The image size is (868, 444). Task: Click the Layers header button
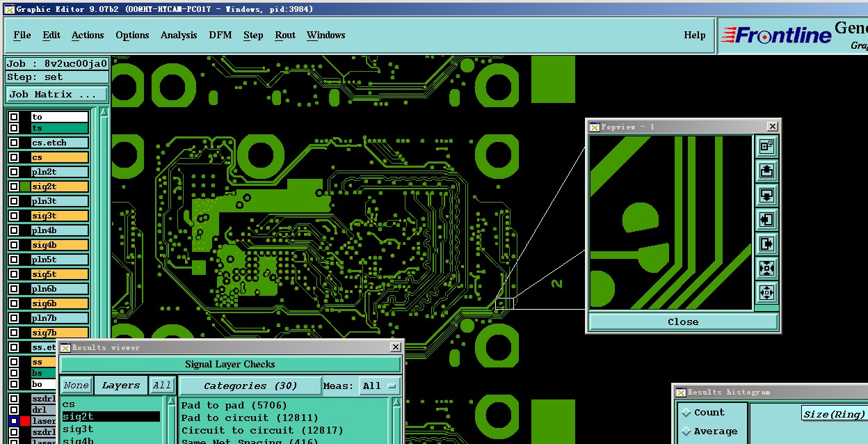pos(121,386)
